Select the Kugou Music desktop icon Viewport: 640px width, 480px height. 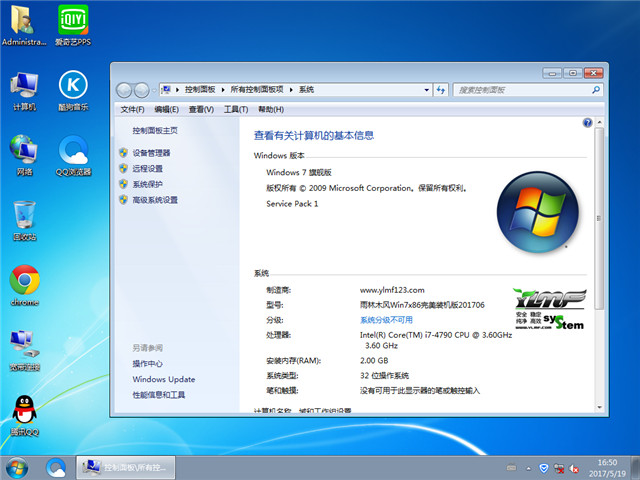[x=72, y=86]
